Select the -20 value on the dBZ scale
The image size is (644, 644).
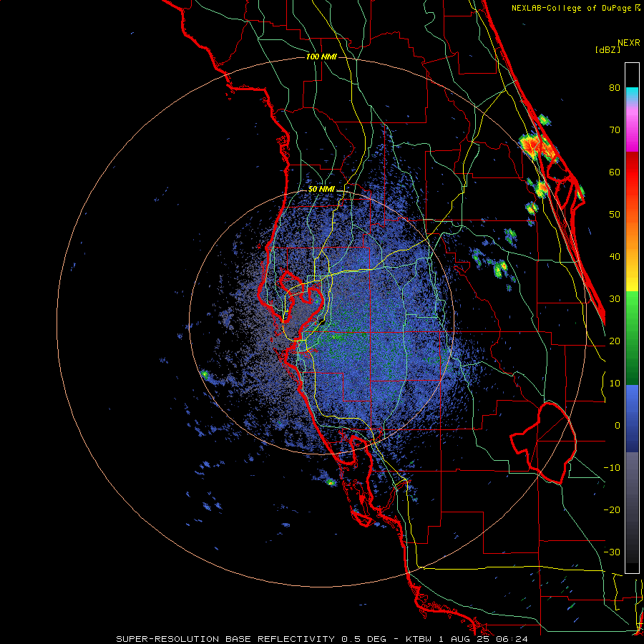click(612, 510)
